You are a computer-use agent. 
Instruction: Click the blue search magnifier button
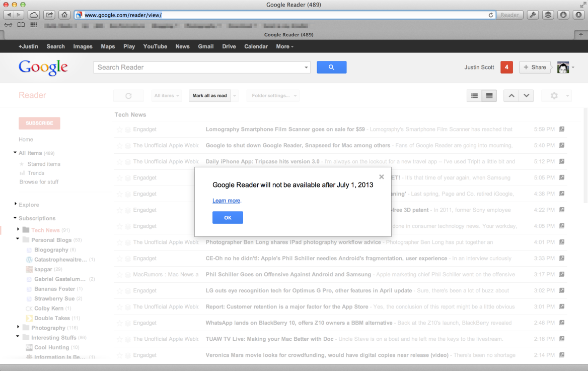coord(331,67)
